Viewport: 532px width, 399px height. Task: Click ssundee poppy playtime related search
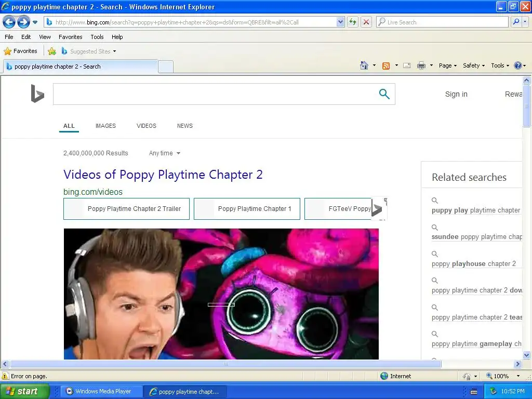coord(476,237)
